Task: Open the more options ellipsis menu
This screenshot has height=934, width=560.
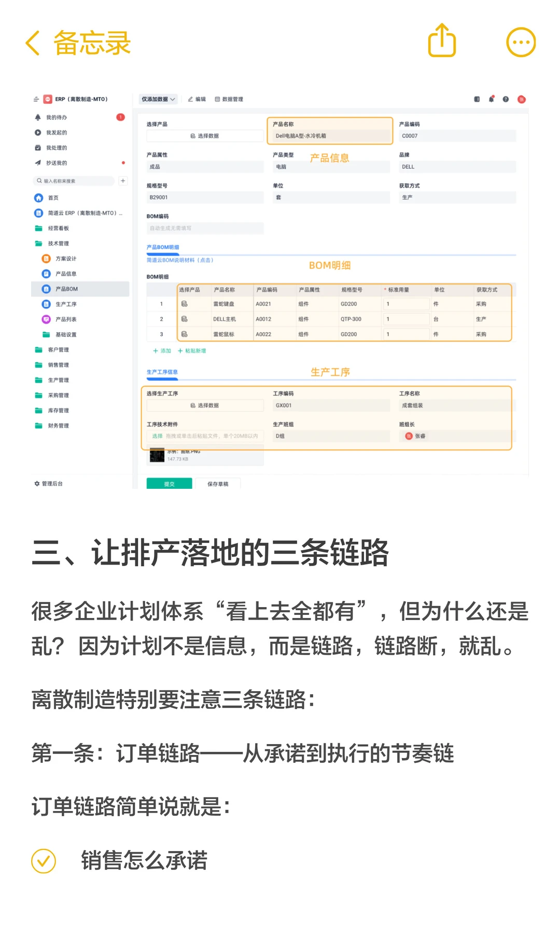Action: [521, 43]
